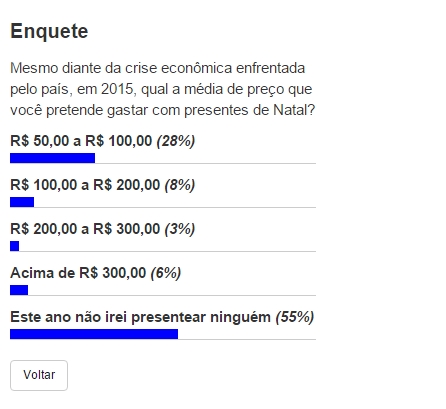Screen dimensions: 446x409
Task: Click the empty track of the 55% bar
Action: pyautogui.click(x=247, y=334)
